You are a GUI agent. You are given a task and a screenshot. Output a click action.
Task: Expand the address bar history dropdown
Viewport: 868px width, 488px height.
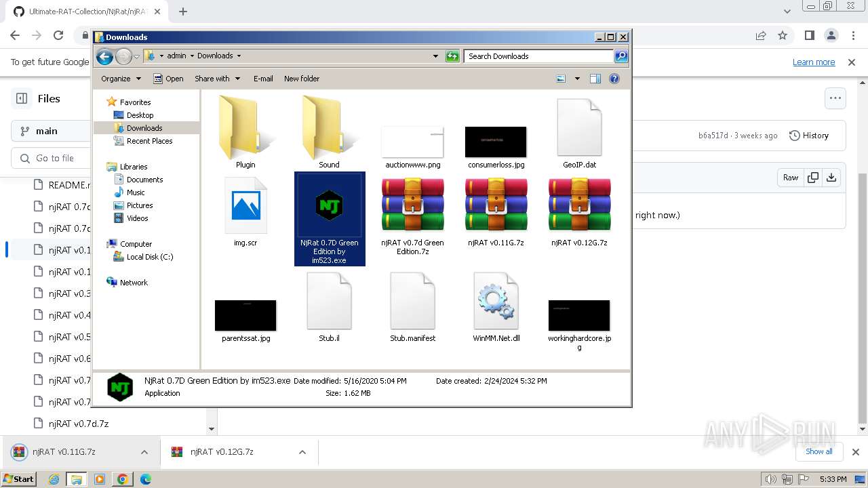(435, 56)
